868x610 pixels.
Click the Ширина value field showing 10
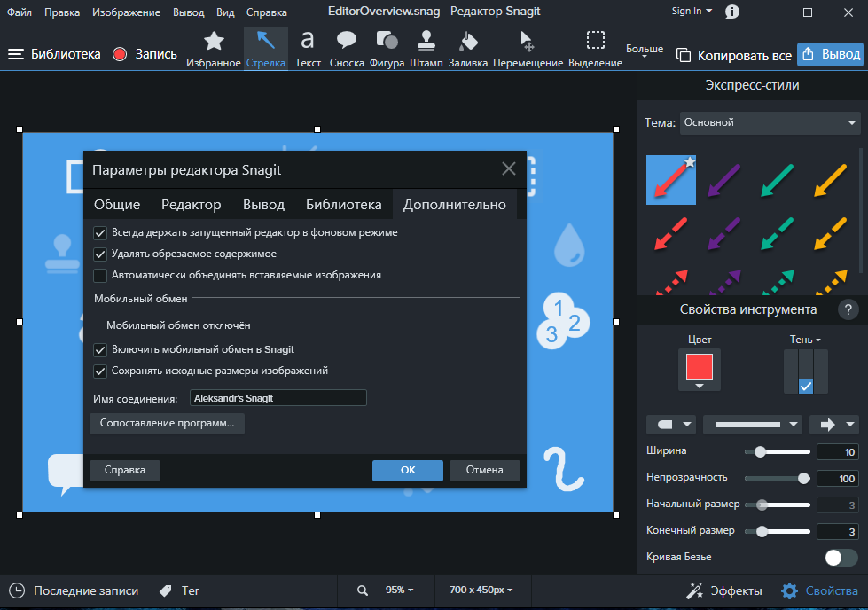tap(838, 452)
